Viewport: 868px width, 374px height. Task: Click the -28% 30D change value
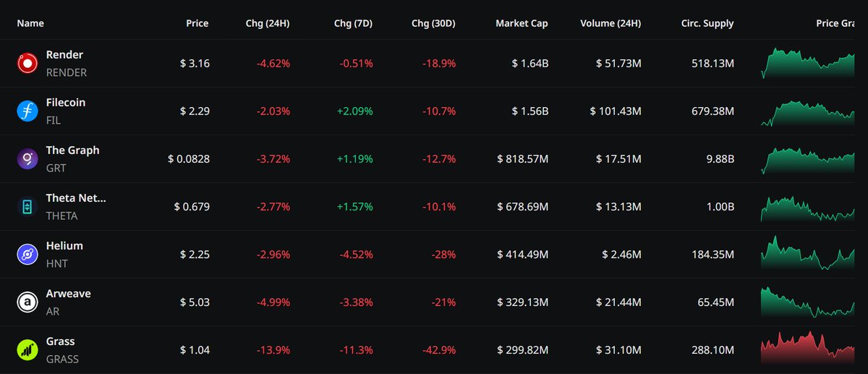click(443, 255)
